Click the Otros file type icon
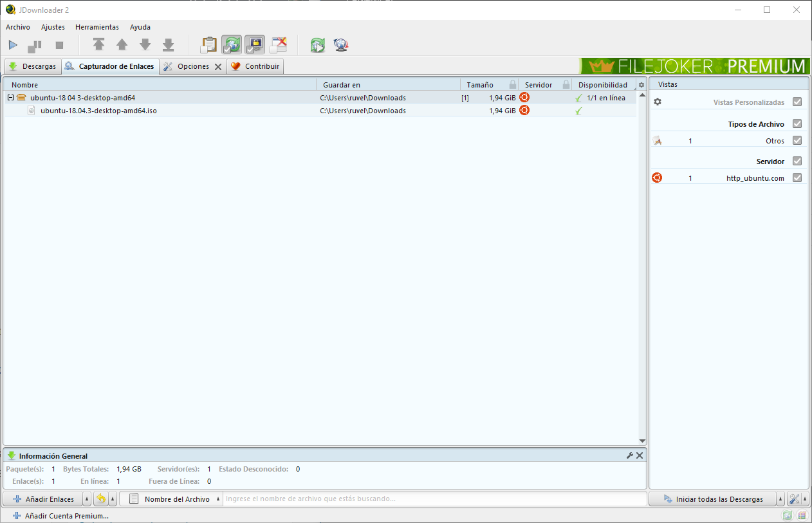Image resolution: width=812 pixels, height=523 pixels. click(x=657, y=141)
